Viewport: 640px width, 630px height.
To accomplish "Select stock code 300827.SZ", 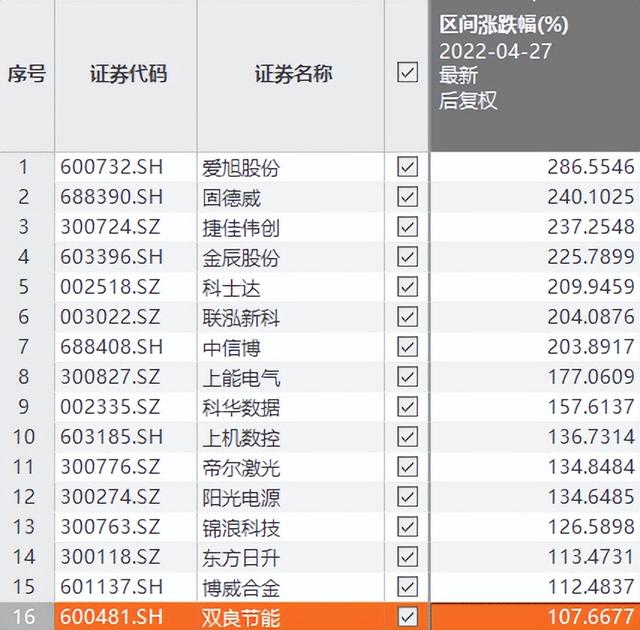I will 110,377.
